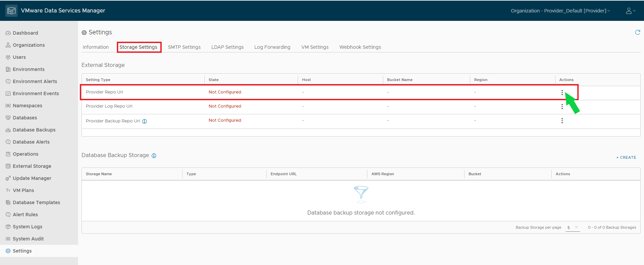
Task: Click Not Configured state in Provider Backup Repo Url row
Action: point(225,120)
